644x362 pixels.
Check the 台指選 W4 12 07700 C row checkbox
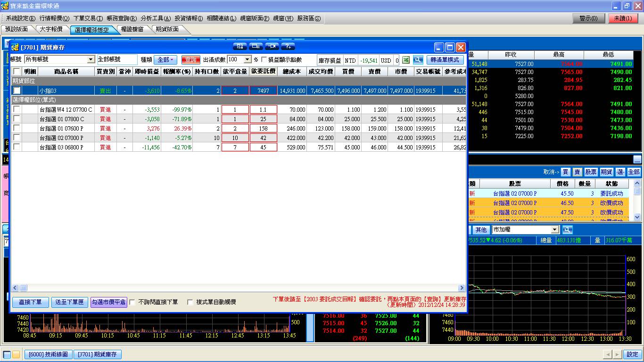17,109
